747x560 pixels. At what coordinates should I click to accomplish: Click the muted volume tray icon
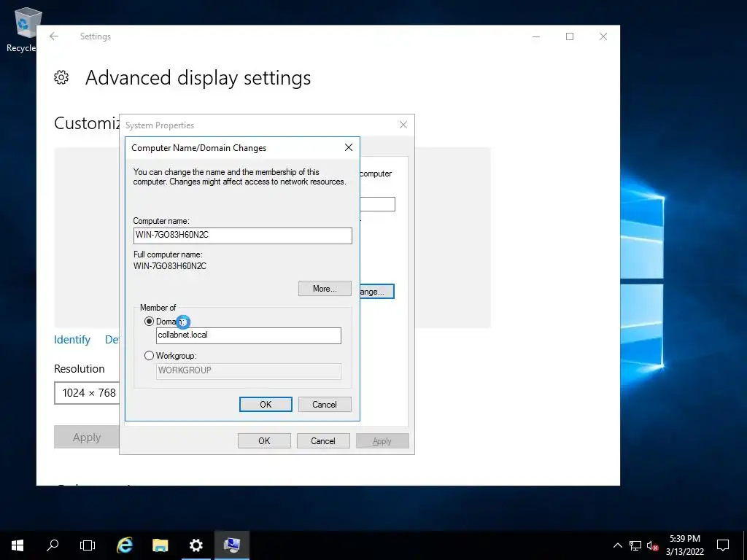pyautogui.click(x=652, y=545)
